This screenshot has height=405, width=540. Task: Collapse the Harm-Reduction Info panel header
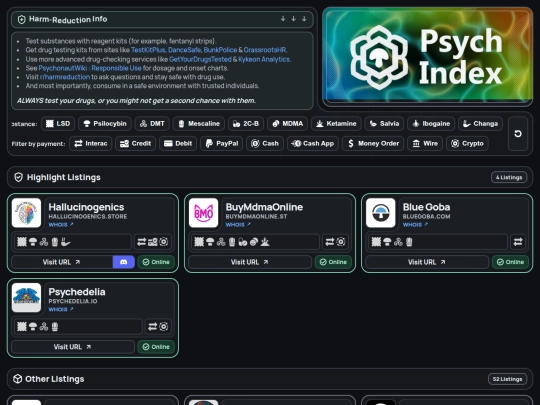pos(162,19)
